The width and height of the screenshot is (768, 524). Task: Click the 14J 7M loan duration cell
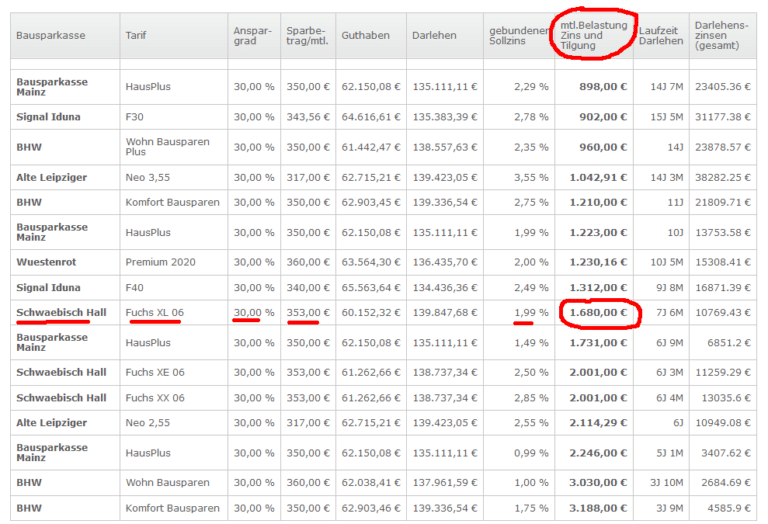pos(667,87)
